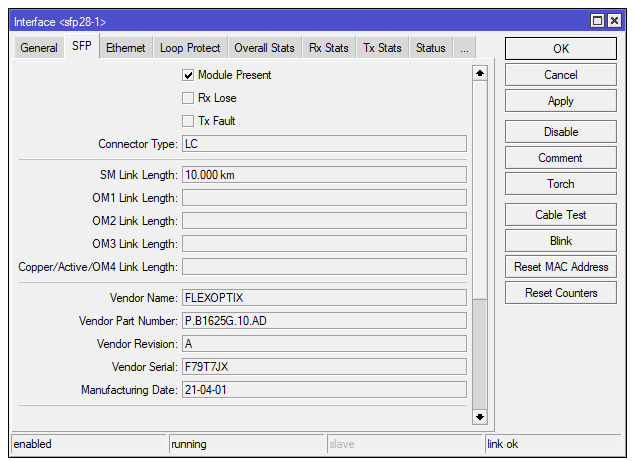The height and width of the screenshot is (461, 635).
Task: View the Rx Stats tab
Action: click(329, 48)
